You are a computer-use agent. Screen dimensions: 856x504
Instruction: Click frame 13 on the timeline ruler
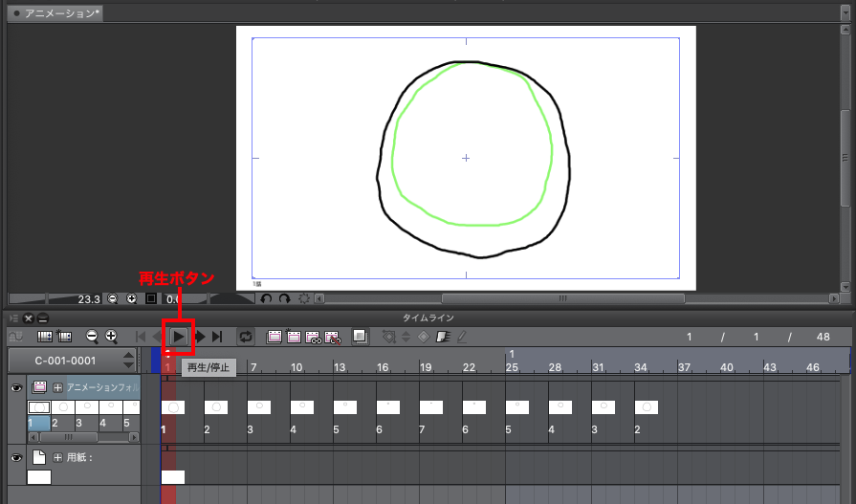coord(340,367)
